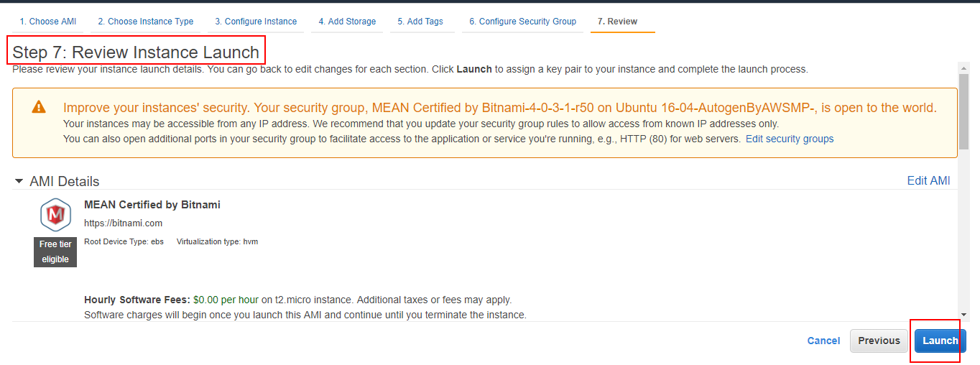Open the Add Storage step
Image resolution: width=980 pixels, height=365 pixels.
coord(347,22)
